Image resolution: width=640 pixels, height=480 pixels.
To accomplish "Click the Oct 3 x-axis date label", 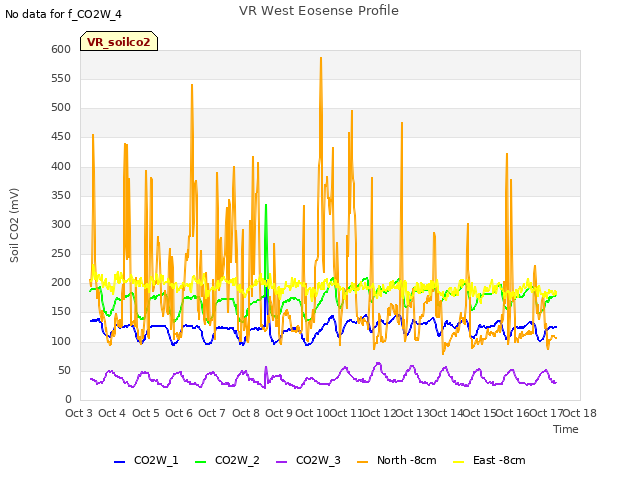I will [79, 413].
